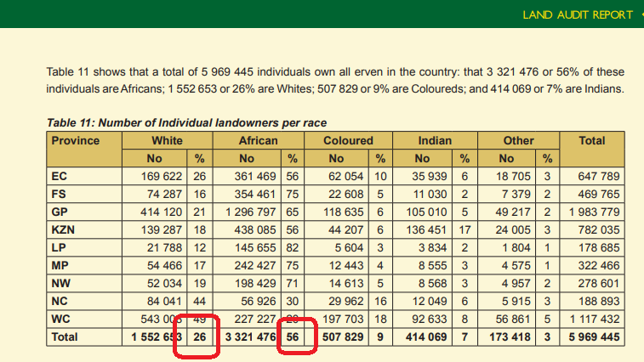Select the KZN province row label
Screen dimensions: 644x362
pos(63,229)
